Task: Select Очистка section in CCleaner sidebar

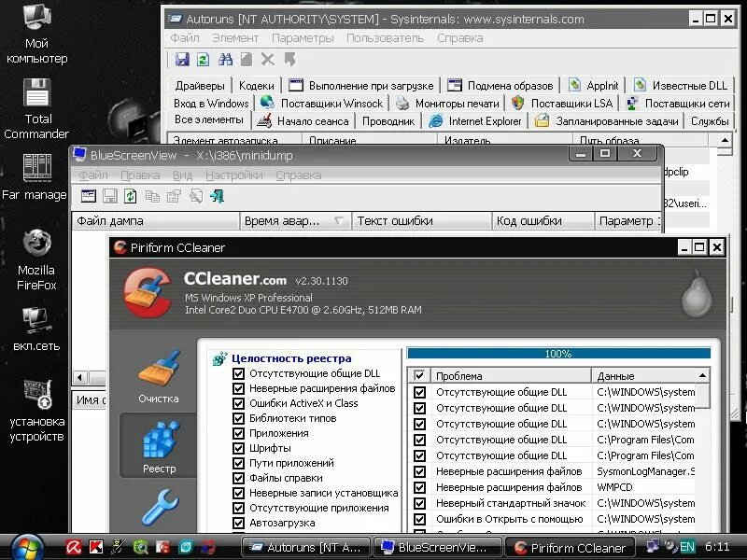Action: (x=159, y=377)
